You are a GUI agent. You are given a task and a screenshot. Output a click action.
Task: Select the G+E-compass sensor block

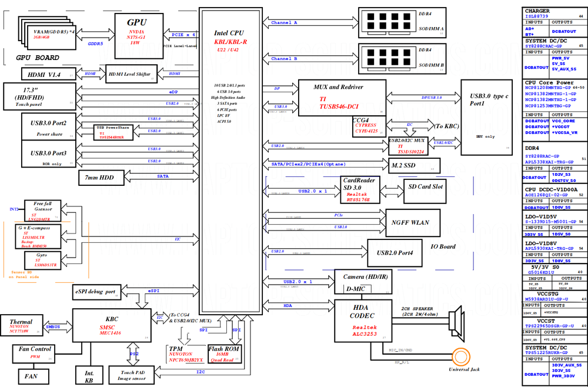[38, 236]
